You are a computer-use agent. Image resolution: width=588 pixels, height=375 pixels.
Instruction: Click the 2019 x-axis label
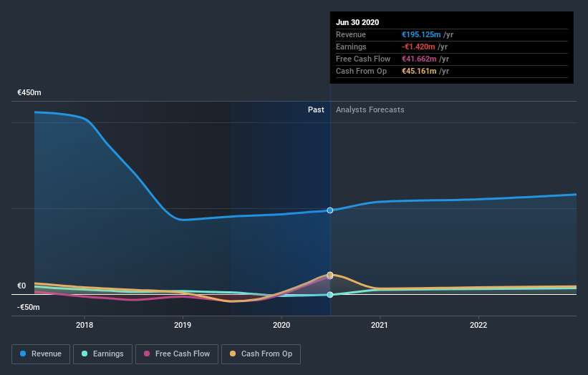(183, 325)
